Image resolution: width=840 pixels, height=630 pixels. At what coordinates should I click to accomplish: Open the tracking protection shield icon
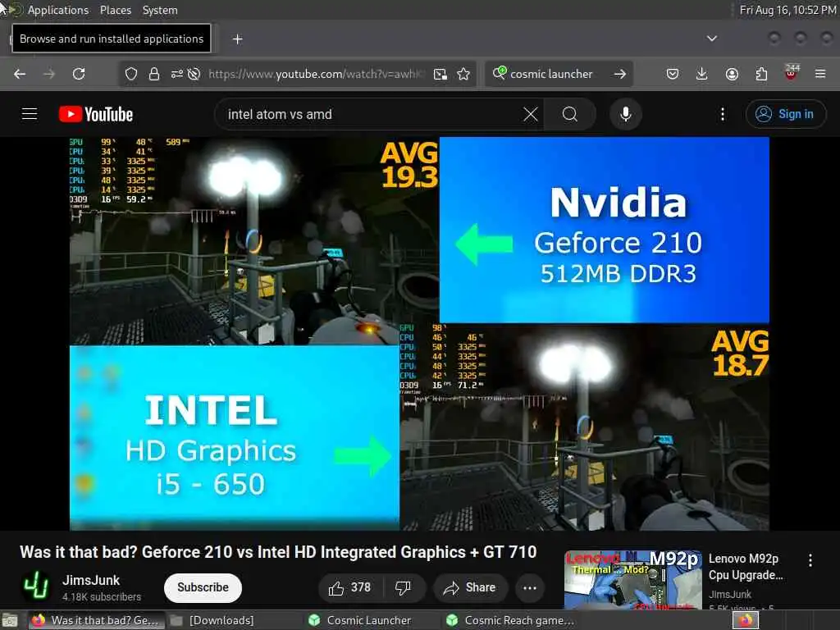131,74
